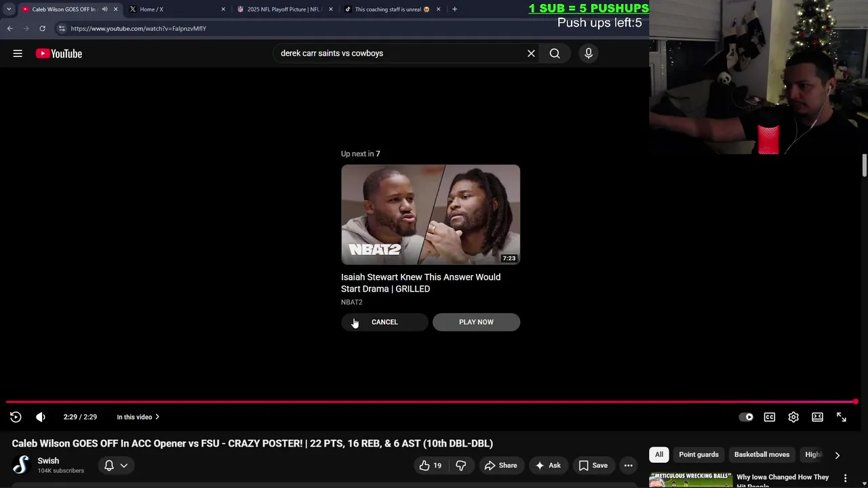Go back in browser history
Screen dimensions: 868x488
click(9, 28)
